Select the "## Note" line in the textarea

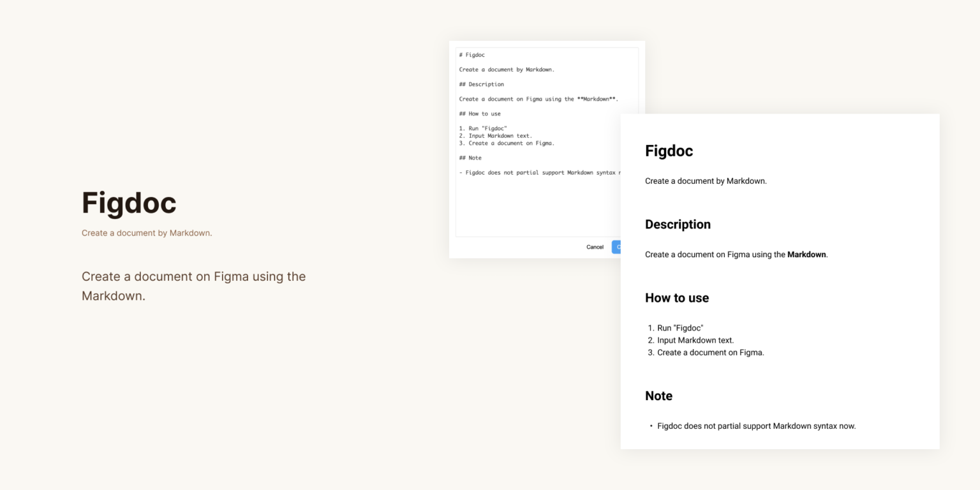(471, 157)
